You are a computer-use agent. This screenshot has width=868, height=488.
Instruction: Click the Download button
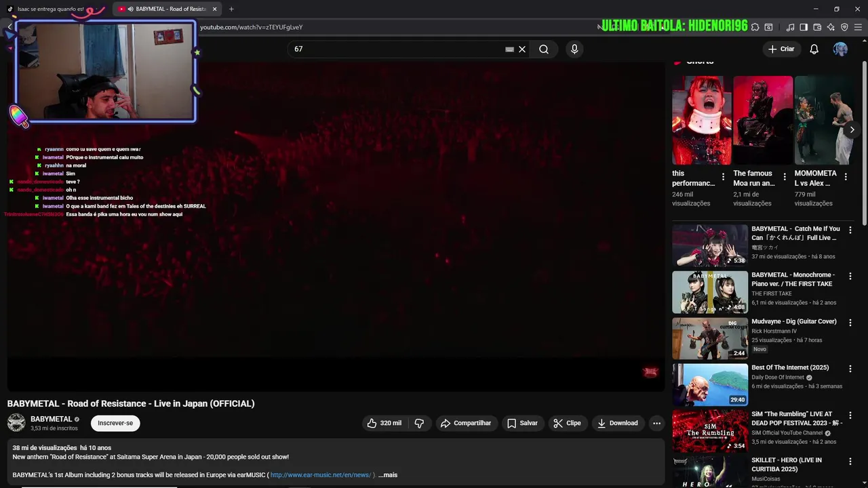[x=617, y=423]
